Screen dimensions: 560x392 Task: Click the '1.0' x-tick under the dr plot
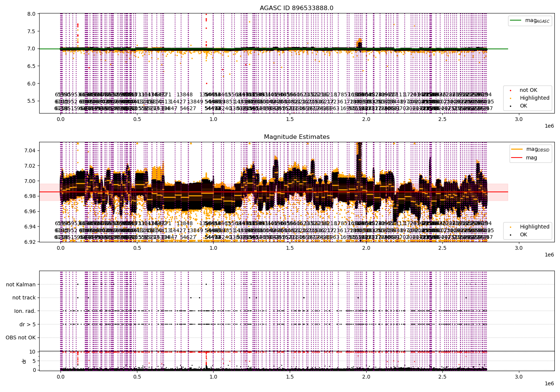pos(213,377)
